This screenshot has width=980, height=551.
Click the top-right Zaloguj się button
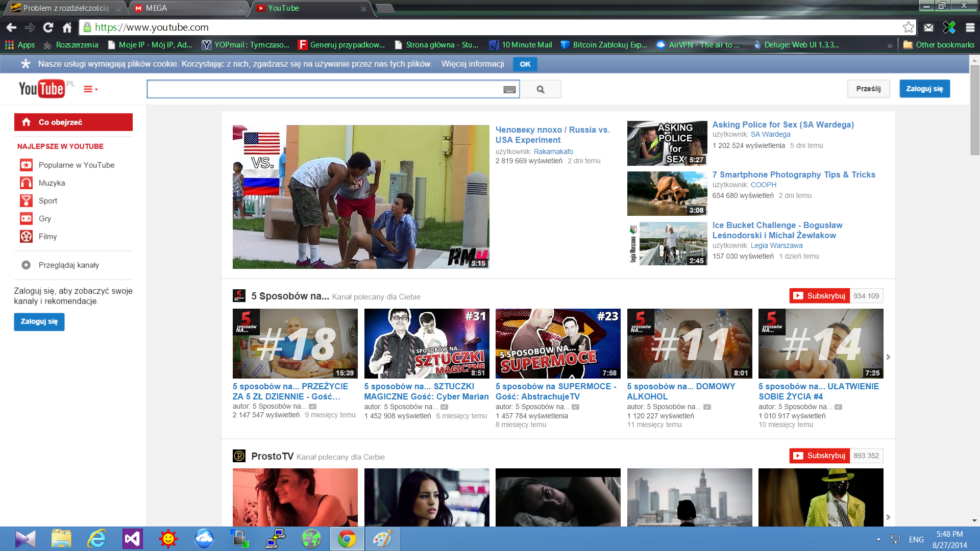[x=924, y=89]
